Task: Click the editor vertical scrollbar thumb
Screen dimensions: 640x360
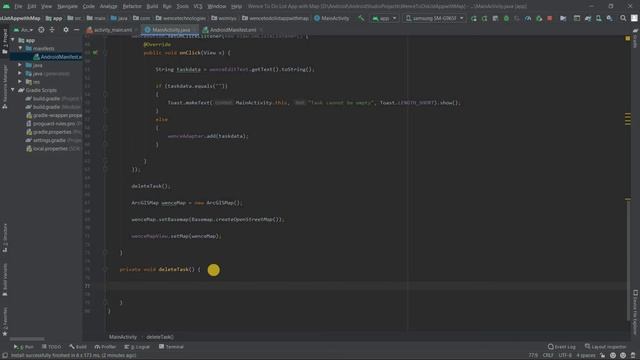Action: (x=628, y=260)
